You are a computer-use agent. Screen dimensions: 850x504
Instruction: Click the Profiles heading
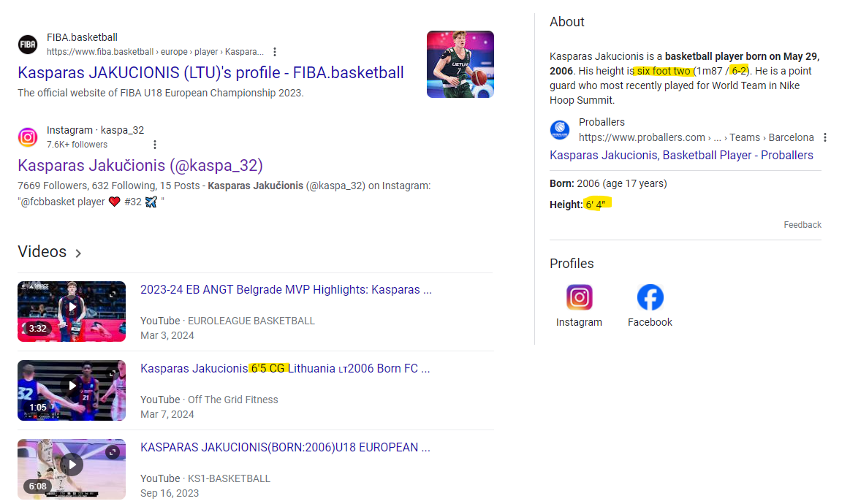click(x=572, y=264)
